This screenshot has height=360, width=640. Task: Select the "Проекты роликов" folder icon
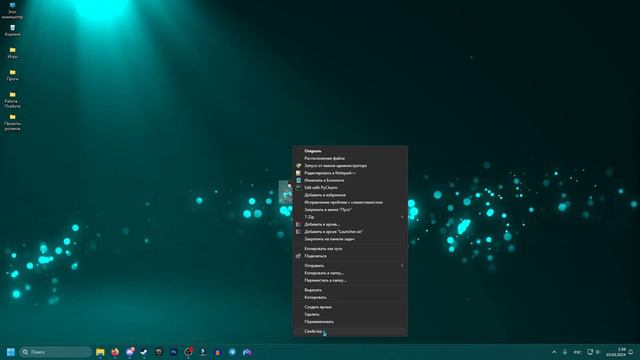click(12, 122)
